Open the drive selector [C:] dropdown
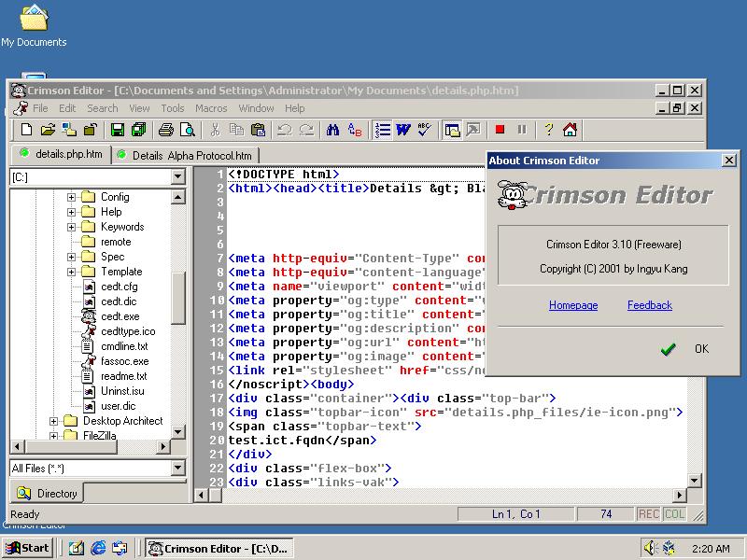 tap(177, 177)
